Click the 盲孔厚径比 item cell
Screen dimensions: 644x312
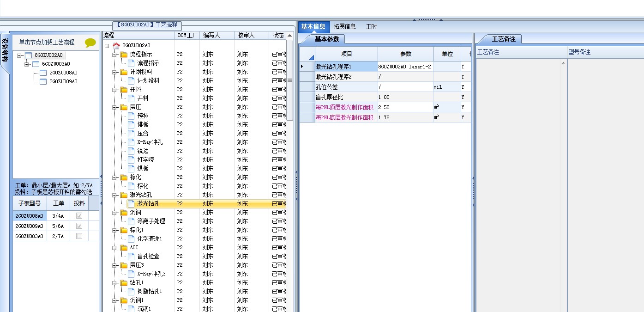346,97
